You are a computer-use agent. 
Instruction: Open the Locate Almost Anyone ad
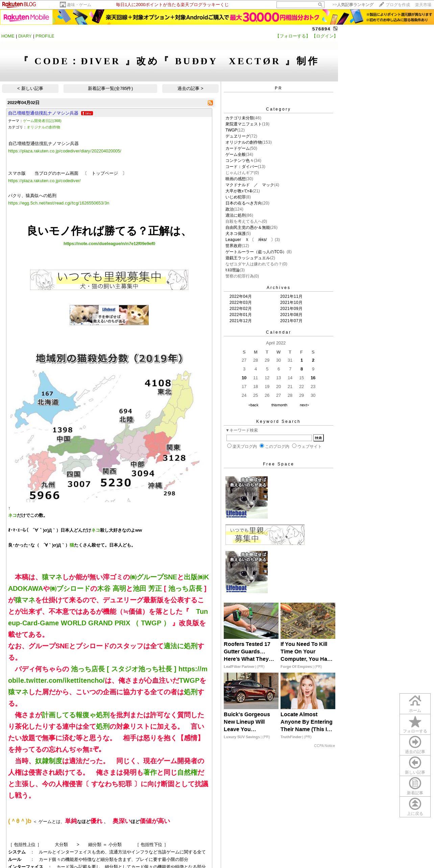tap(308, 706)
